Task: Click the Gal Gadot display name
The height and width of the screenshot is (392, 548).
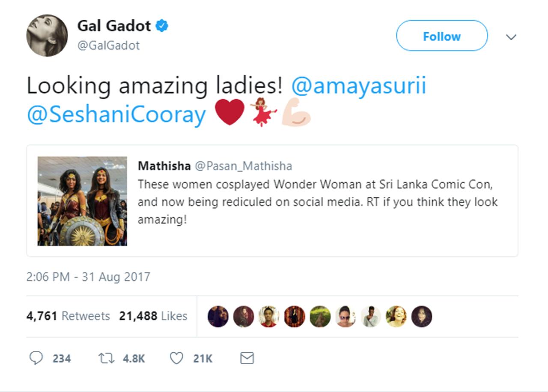Action: click(114, 26)
